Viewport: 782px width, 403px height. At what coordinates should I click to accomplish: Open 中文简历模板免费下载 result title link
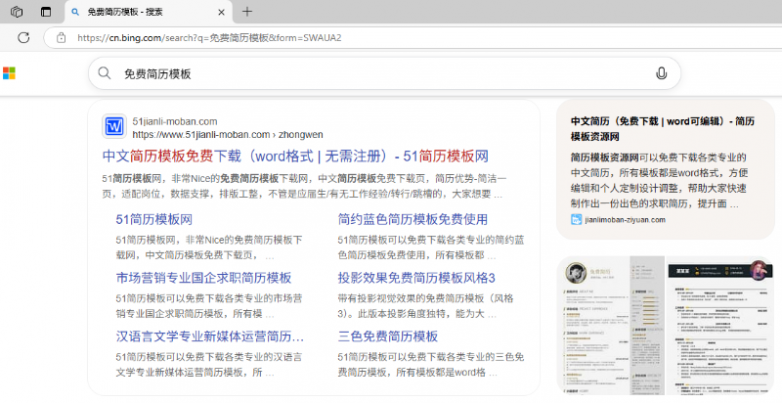295,156
